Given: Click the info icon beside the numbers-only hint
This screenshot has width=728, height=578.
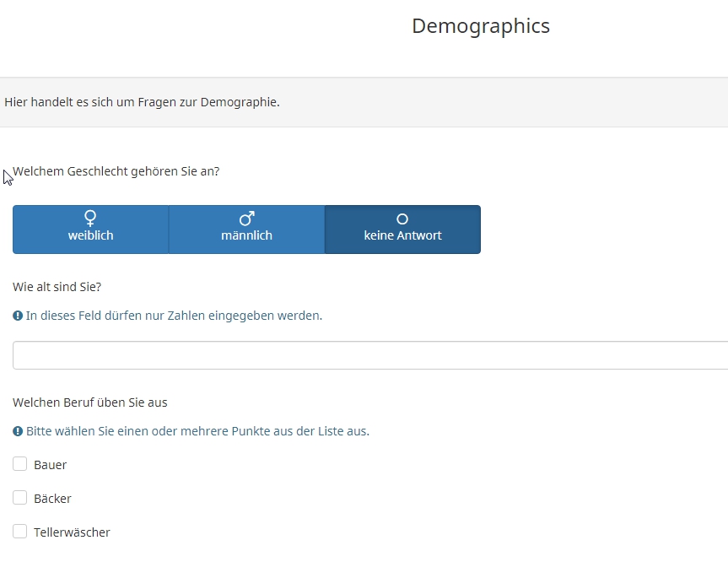Looking at the screenshot, I should (18, 316).
